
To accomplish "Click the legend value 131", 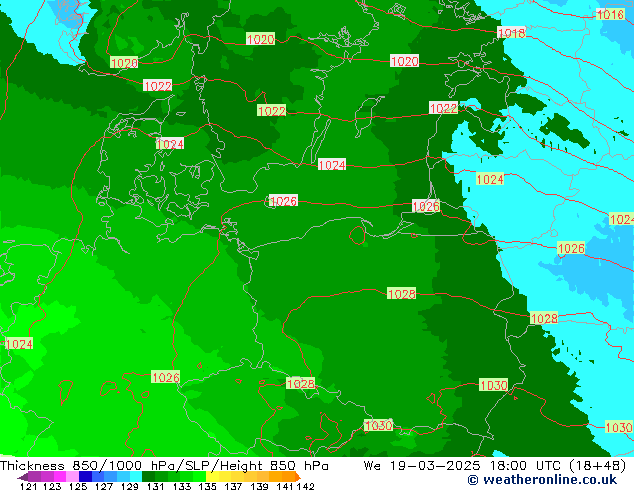I will (x=155, y=486).
